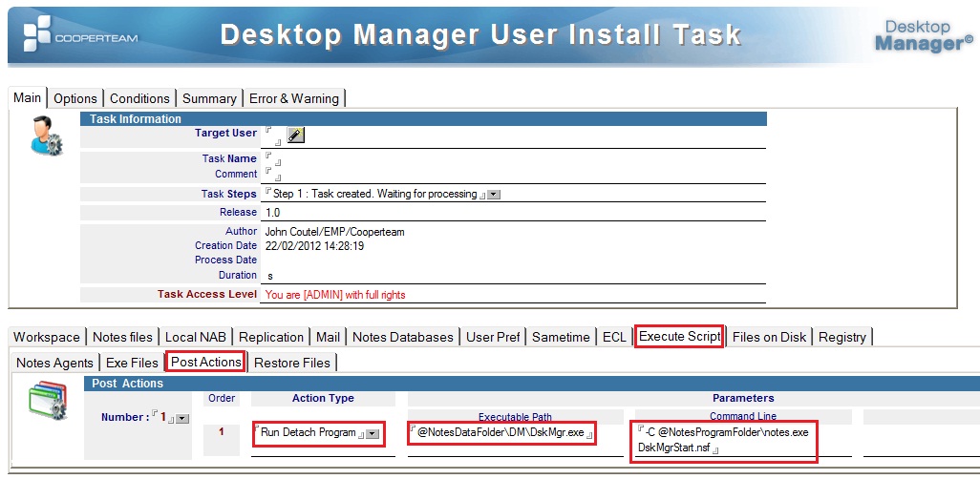Click the Task Steps field text
Viewport: 980px width, 479px height.
coord(375,195)
